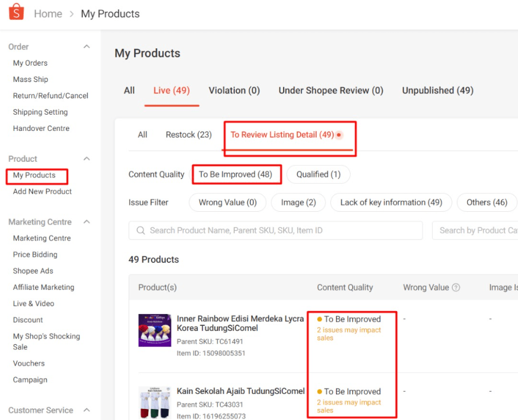Collapse the Marketing Centre section chevron
Image resolution: width=518 pixels, height=420 pixels.
pyautogui.click(x=87, y=222)
